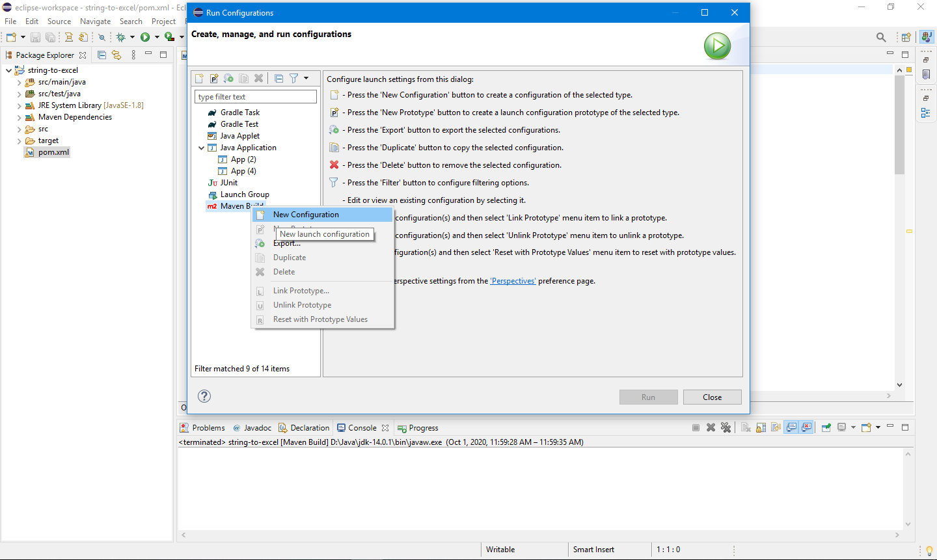This screenshot has width=937, height=560.
Task: Click Open Console icon in Console toolbar
Action: 866,427
